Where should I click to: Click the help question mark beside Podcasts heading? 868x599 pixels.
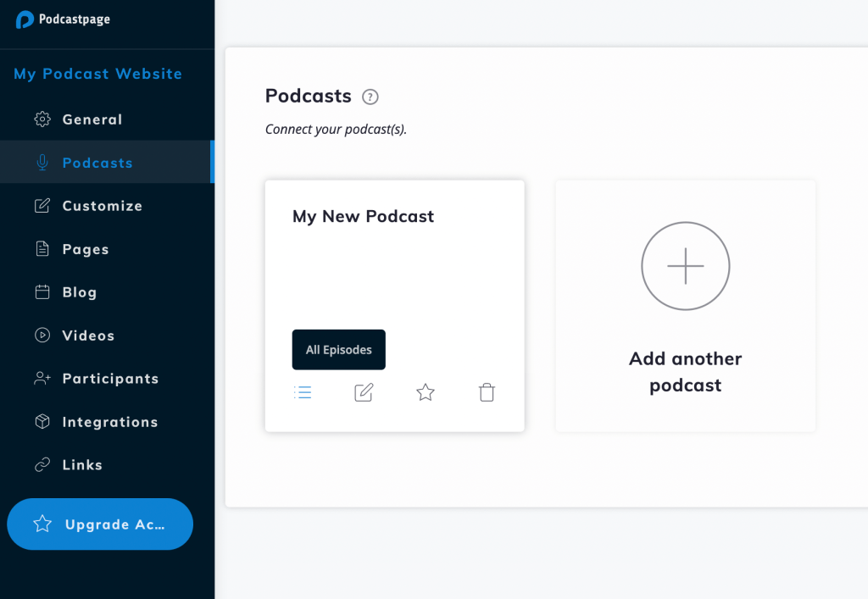[x=370, y=97]
